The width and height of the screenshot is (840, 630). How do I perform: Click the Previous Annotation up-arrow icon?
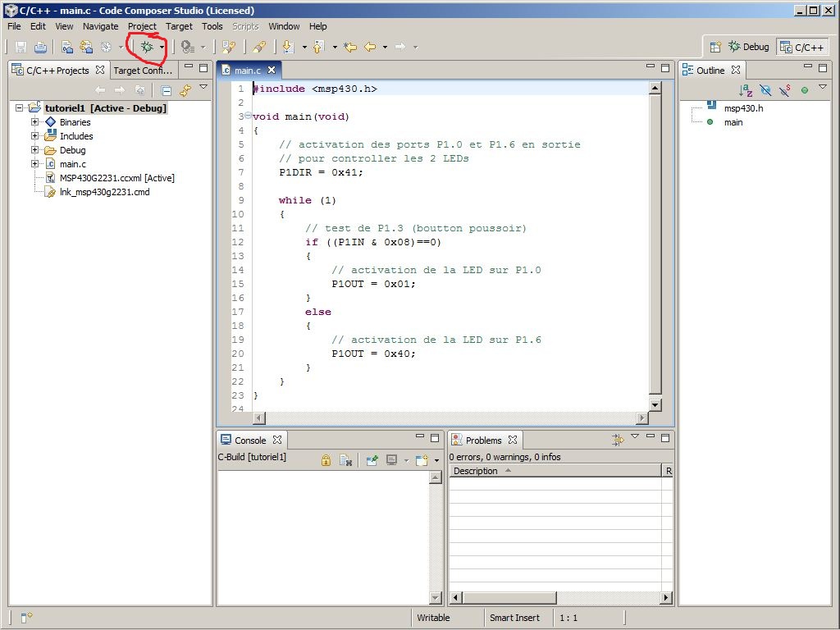[319, 47]
